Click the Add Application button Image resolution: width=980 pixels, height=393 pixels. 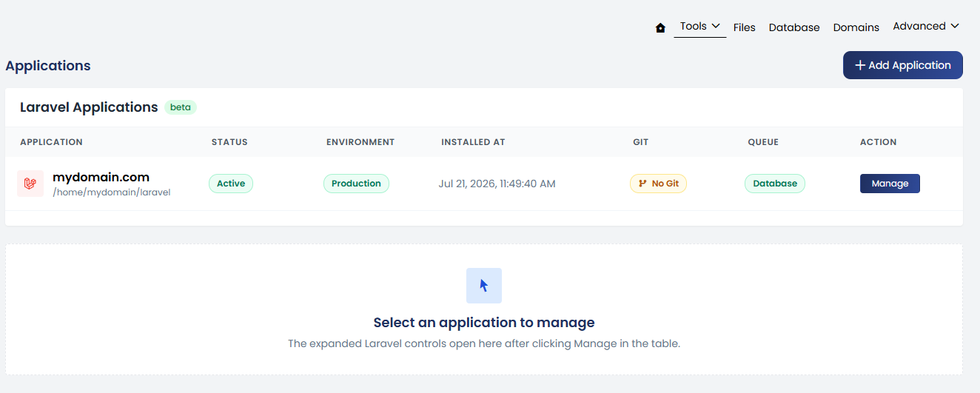pyautogui.click(x=903, y=65)
